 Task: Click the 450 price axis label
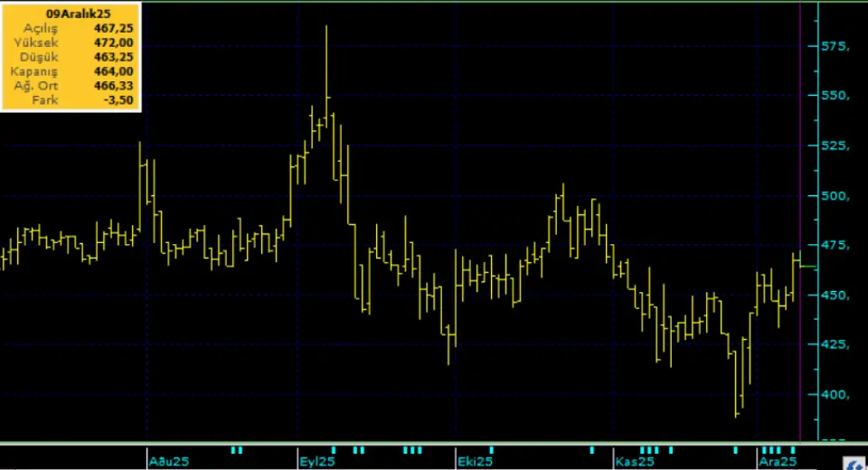click(835, 296)
